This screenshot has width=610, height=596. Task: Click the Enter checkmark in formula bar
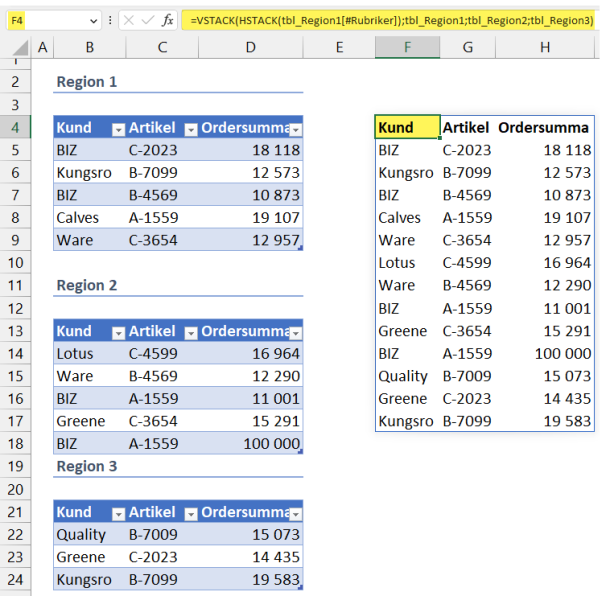click(x=148, y=20)
